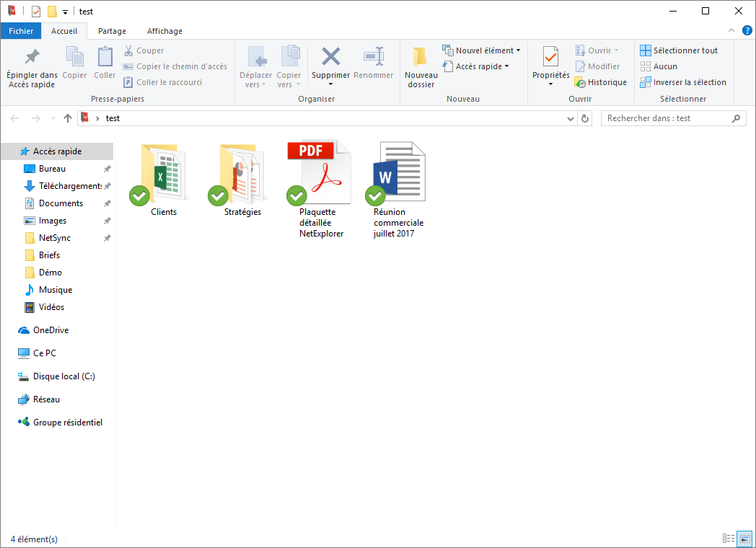This screenshot has width=756, height=548.
Task: Open the recent locations dropdown arrow
Action: coord(53,118)
